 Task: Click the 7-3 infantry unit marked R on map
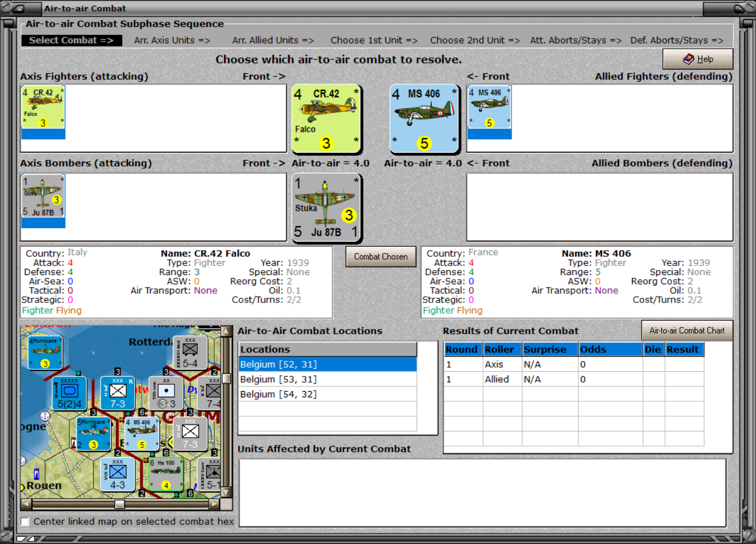point(118,393)
